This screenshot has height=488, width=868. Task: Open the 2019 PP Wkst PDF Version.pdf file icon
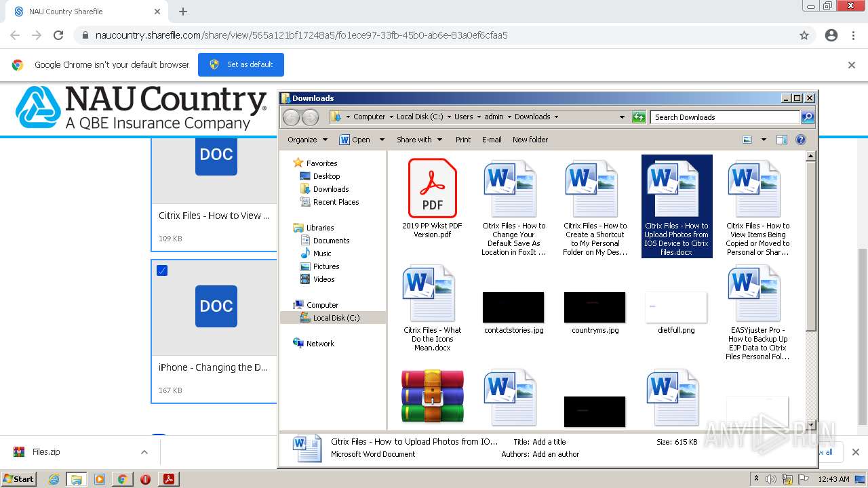(x=432, y=188)
